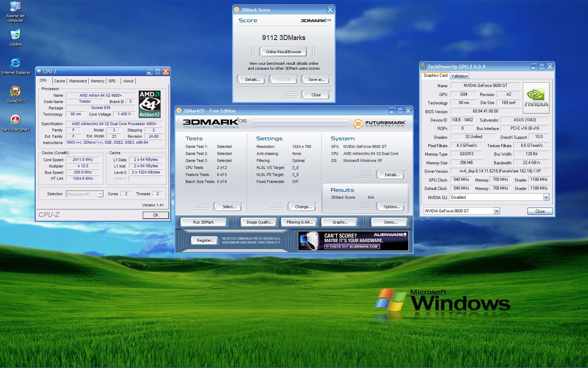Viewport: 588px width, 368px height.
Task: Click Change button under Settings
Action: point(303,207)
